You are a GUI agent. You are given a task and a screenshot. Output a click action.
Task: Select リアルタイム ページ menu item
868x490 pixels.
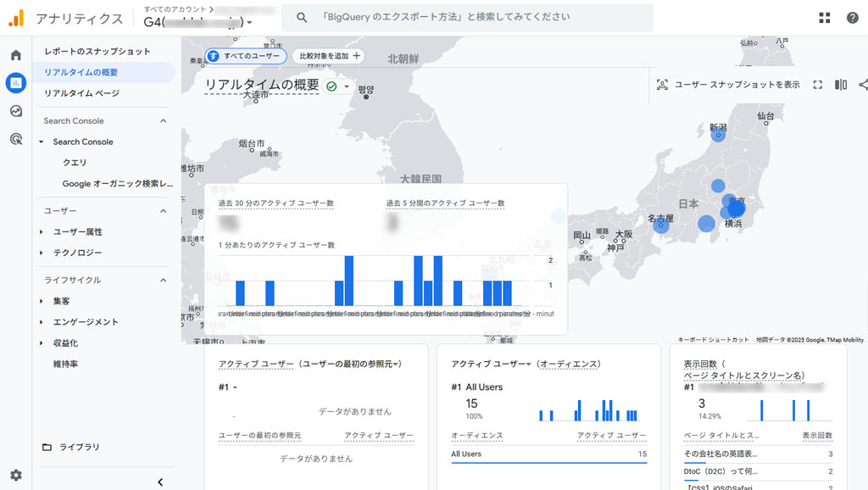pyautogui.click(x=82, y=93)
